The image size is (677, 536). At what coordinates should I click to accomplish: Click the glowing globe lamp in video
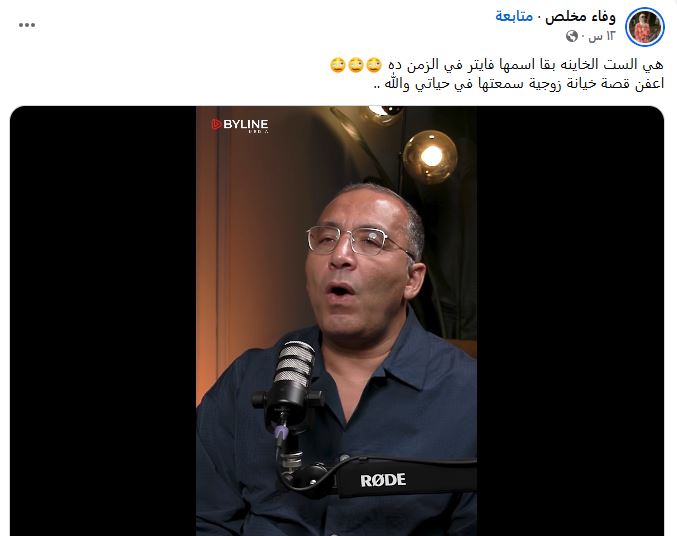430,155
